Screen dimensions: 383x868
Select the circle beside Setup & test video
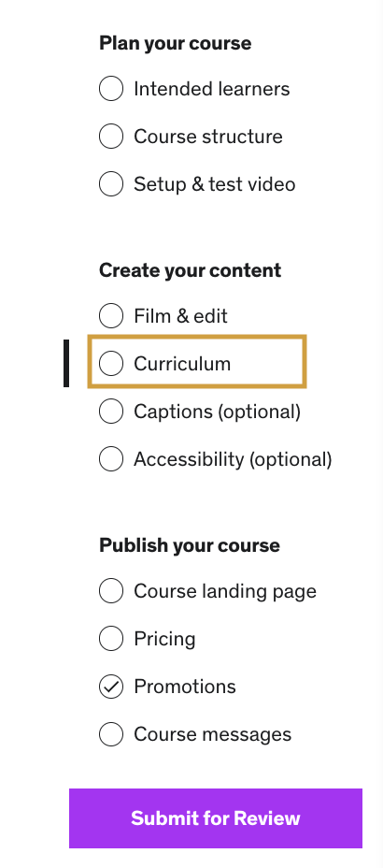tap(111, 183)
